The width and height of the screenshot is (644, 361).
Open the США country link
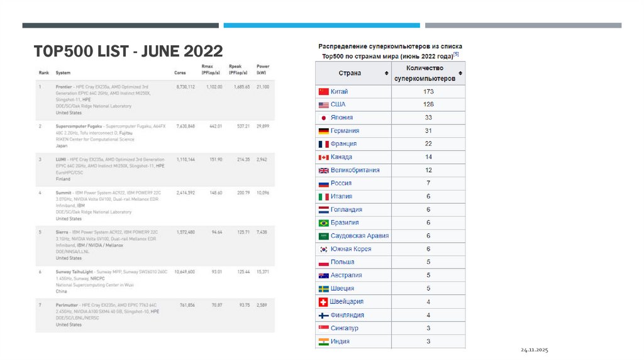(x=338, y=104)
